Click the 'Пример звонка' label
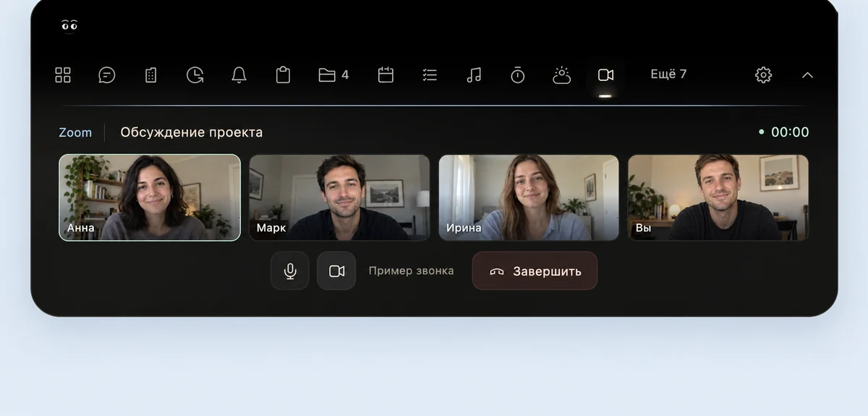This screenshot has height=416, width=868. [412, 271]
